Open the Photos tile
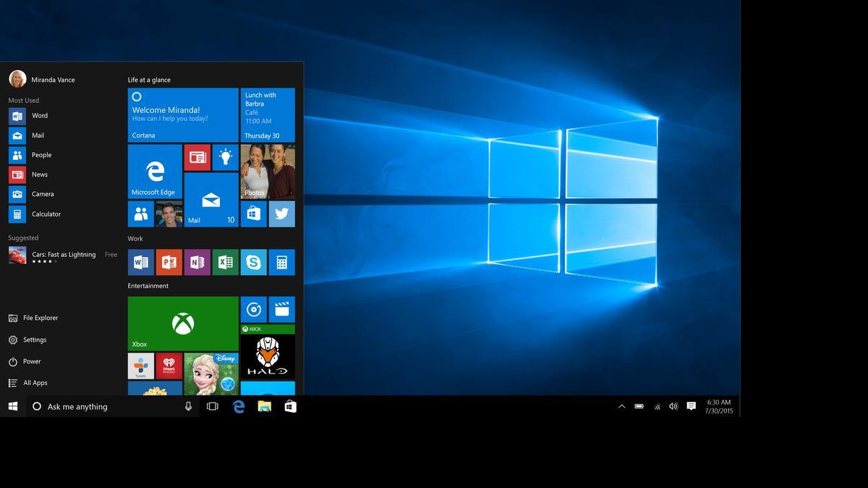The width and height of the screenshot is (868, 488). click(268, 172)
